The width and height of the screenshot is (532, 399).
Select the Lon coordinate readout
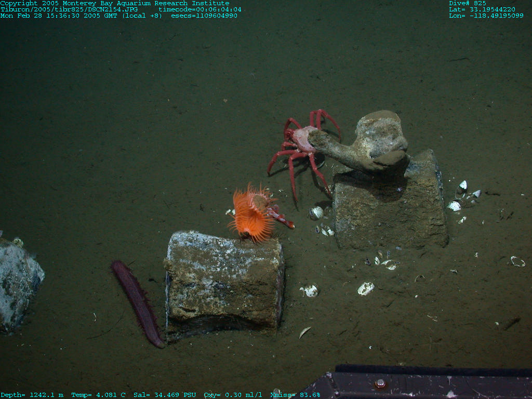486,16
